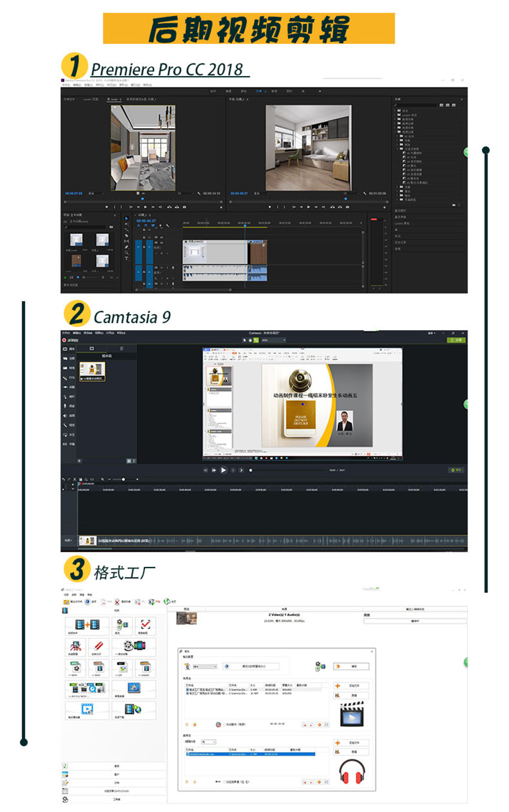Click the search field in Premiere Effects panel
The image size is (509, 812).
(416, 105)
